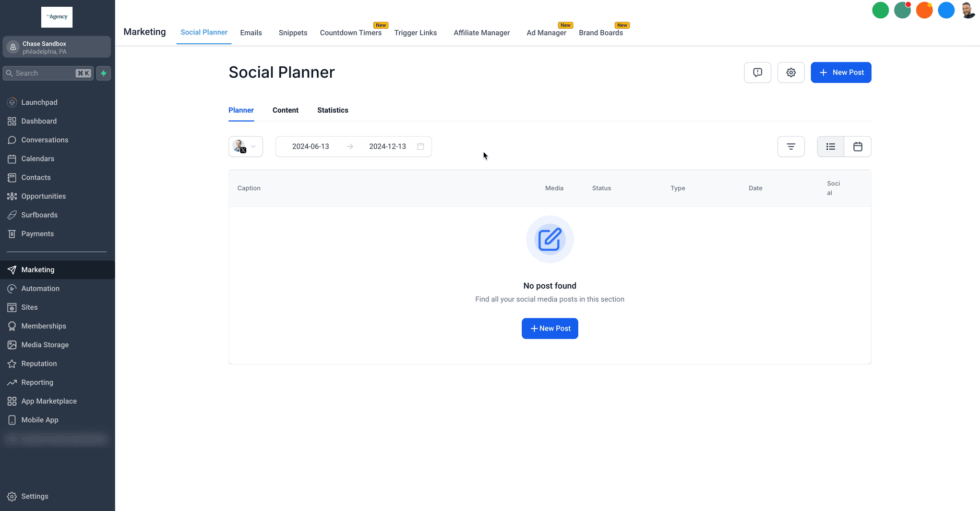Switch to calendar view

coord(857,147)
